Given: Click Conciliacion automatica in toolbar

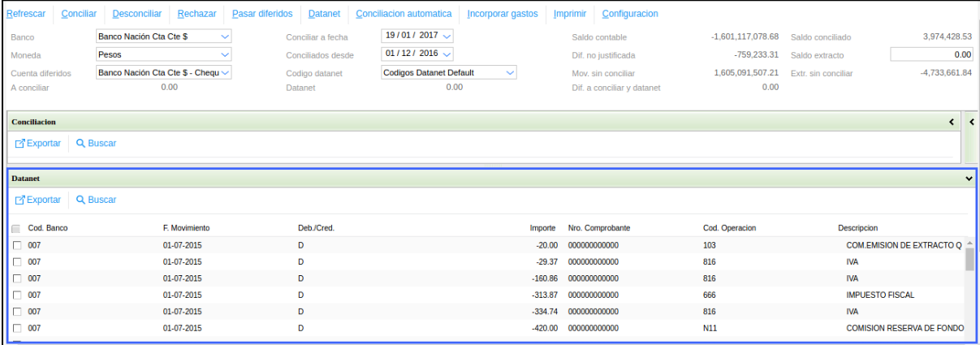Looking at the screenshot, I should coord(404,14).
